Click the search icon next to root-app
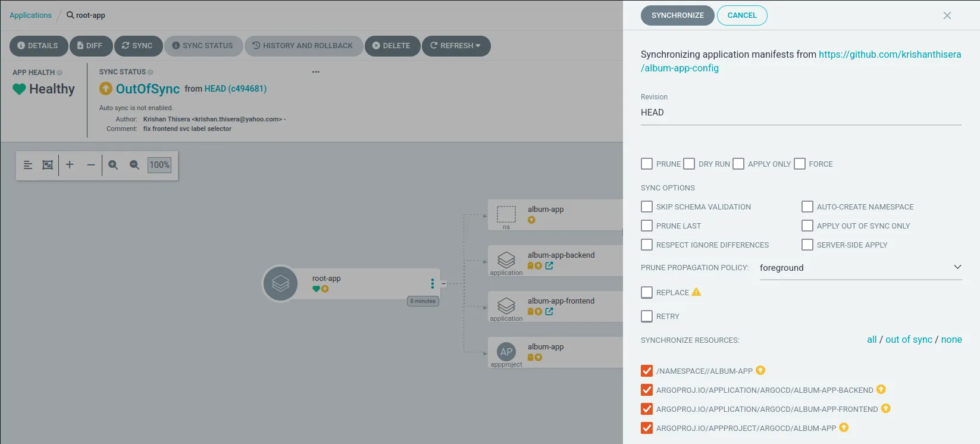The height and width of the screenshot is (444, 980). pyautogui.click(x=70, y=15)
